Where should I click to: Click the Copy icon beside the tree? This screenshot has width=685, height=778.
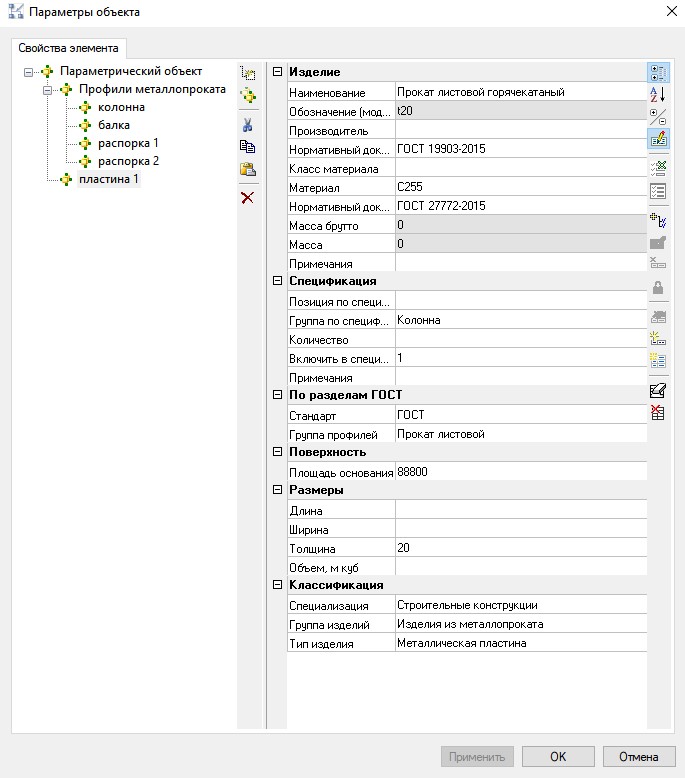[247, 147]
